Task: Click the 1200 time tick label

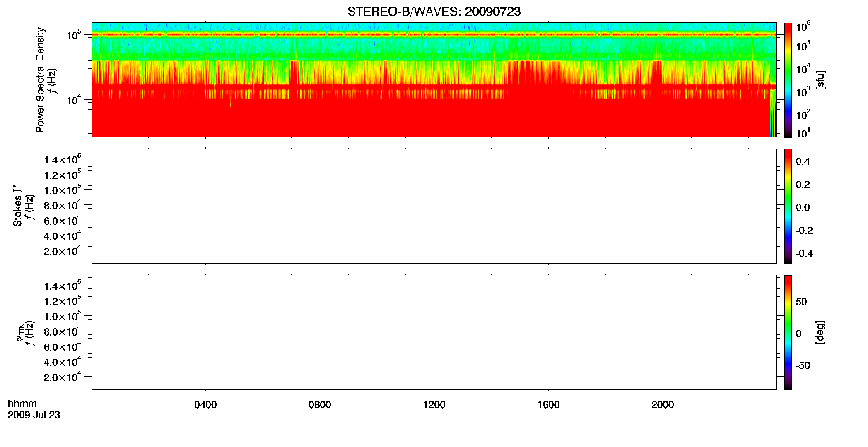Action: (x=434, y=405)
